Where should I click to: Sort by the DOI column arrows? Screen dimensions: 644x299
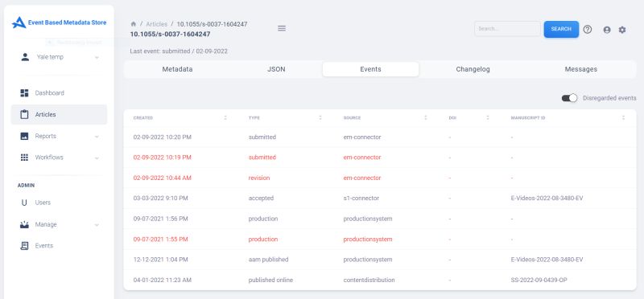(488, 117)
